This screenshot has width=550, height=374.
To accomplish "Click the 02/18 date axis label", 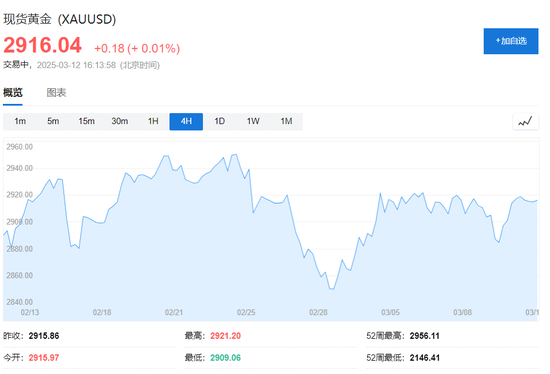I will 102,312.
